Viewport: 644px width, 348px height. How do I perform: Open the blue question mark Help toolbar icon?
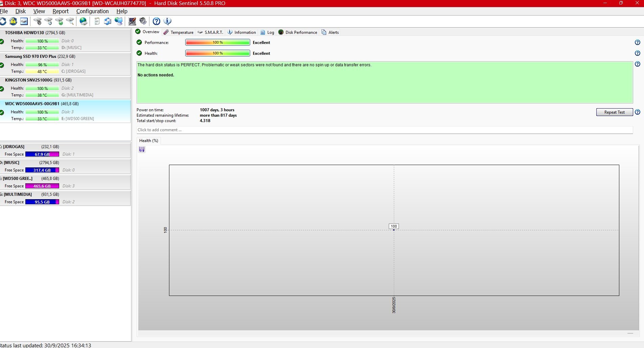pos(156,21)
